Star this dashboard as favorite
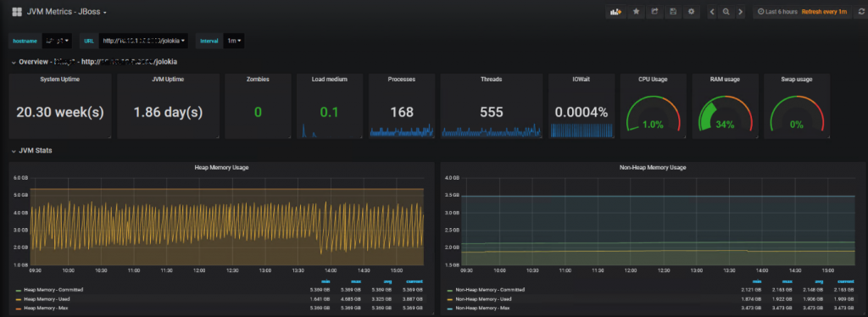 (636, 12)
